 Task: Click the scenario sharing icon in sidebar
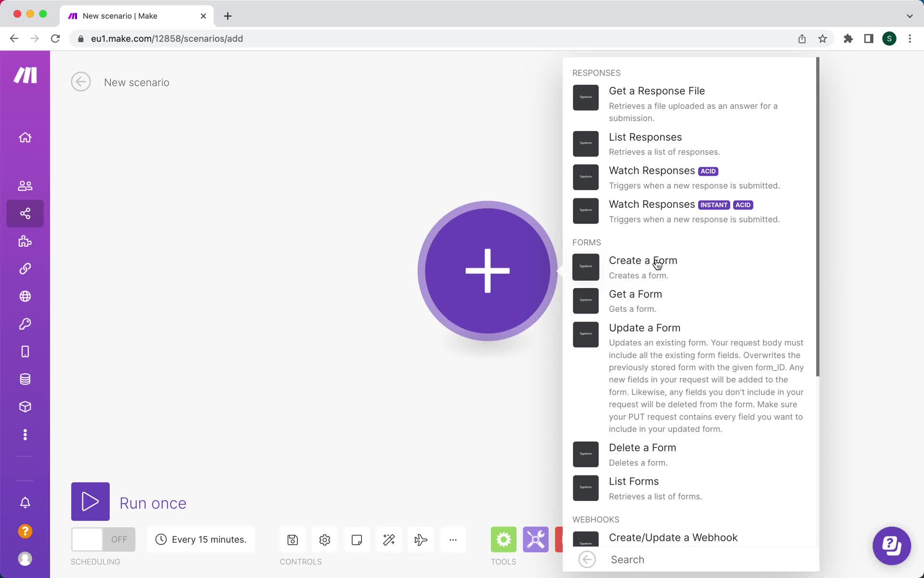click(26, 213)
